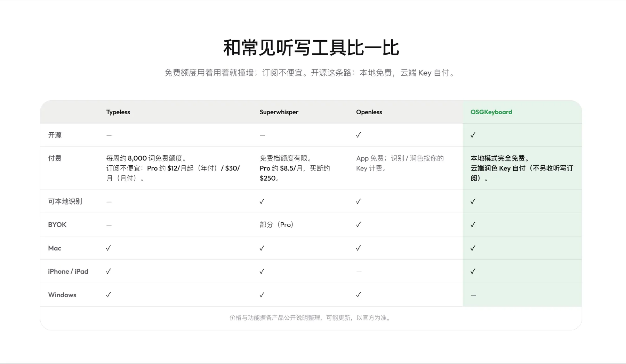Click Openless checkmark in BYOK row
The height and width of the screenshot is (364, 626).
(x=359, y=225)
